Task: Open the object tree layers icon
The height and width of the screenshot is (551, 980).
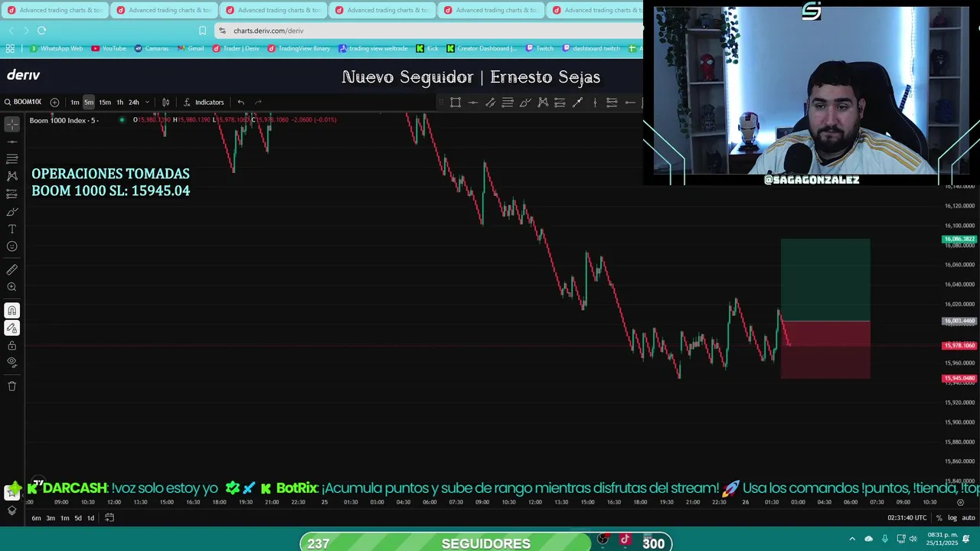Action: [x=12, y=510]
